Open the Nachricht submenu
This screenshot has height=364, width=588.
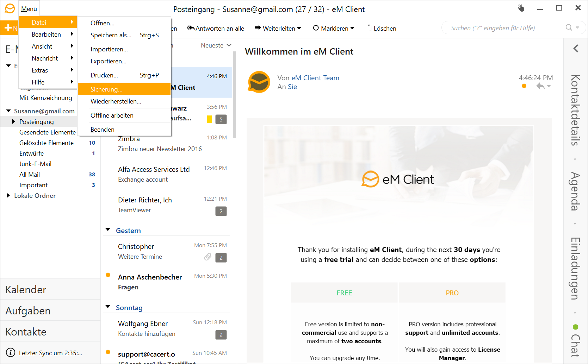[x=48, y=58]
